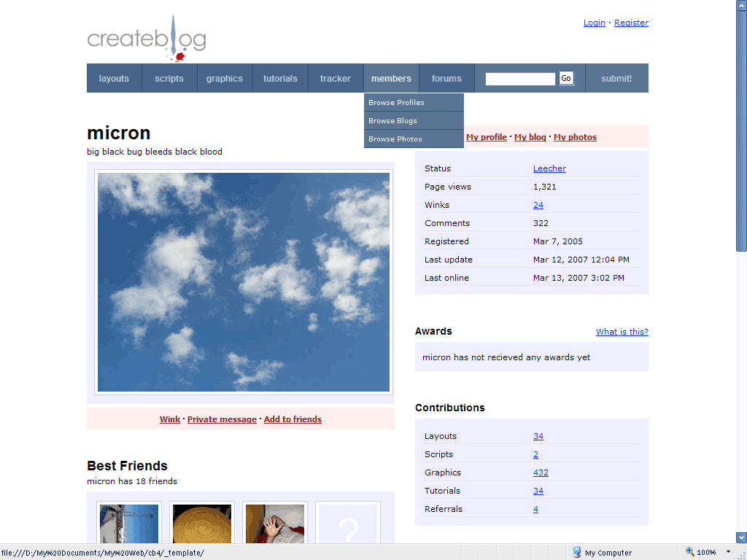Screen dimensions: 747x560
Task: Click the My Computer zone icon
Action: [576, 553]
